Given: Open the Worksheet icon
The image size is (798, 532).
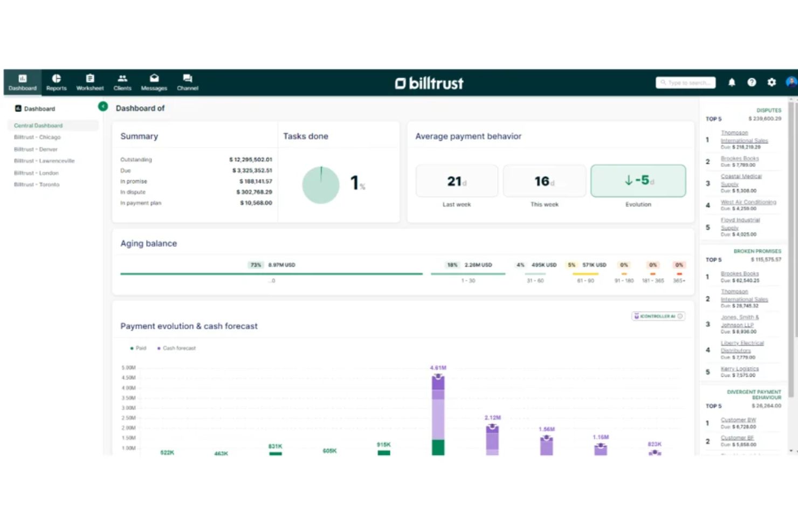Looking at the screenshot, I should click(x=90, y=78).
